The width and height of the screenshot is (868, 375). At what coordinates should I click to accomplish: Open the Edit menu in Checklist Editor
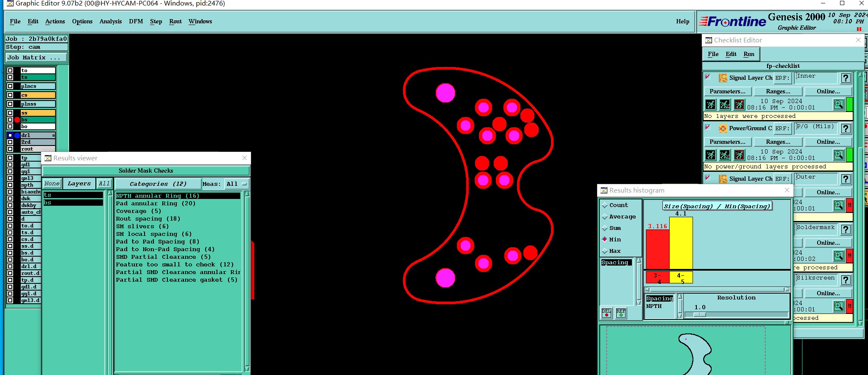pyautogui.click(x=731, y=54)
